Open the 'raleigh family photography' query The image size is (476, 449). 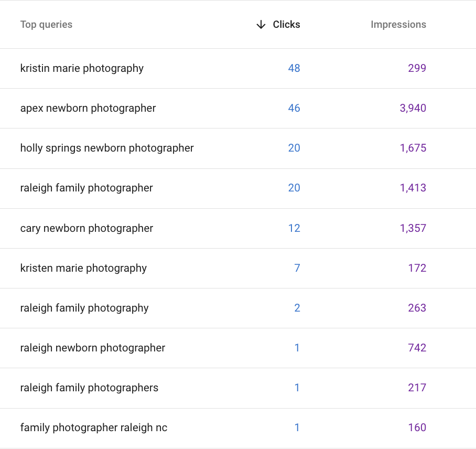84,308
